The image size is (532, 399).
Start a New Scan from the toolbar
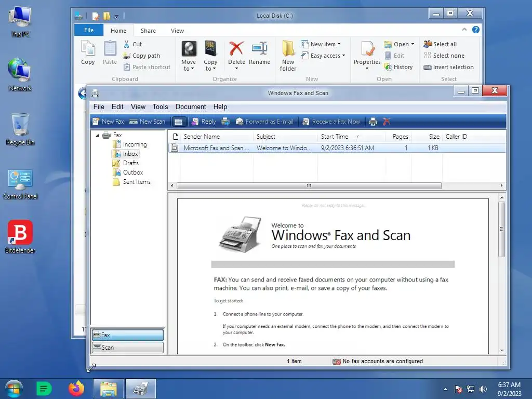click(x=148, y=122)
